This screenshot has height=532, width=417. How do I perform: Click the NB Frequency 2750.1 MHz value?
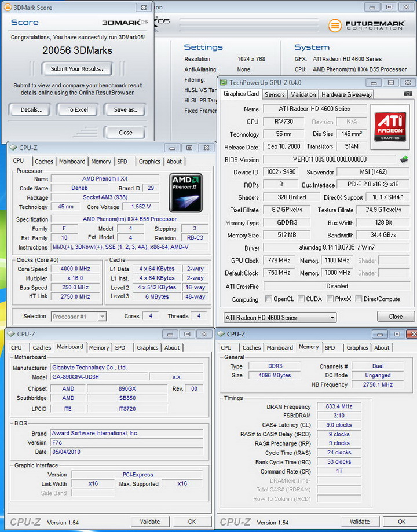(378, 384)
